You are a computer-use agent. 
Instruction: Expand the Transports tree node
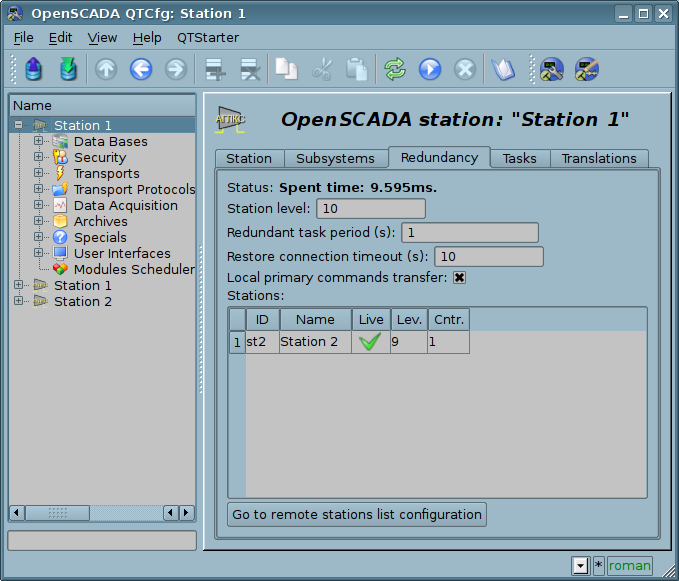pos(39,173)
